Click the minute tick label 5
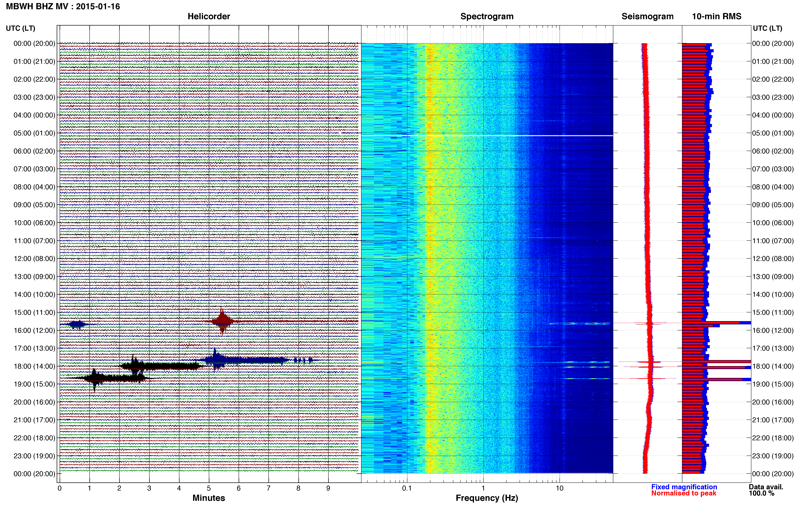812x508 pixels. coord(209,488)
